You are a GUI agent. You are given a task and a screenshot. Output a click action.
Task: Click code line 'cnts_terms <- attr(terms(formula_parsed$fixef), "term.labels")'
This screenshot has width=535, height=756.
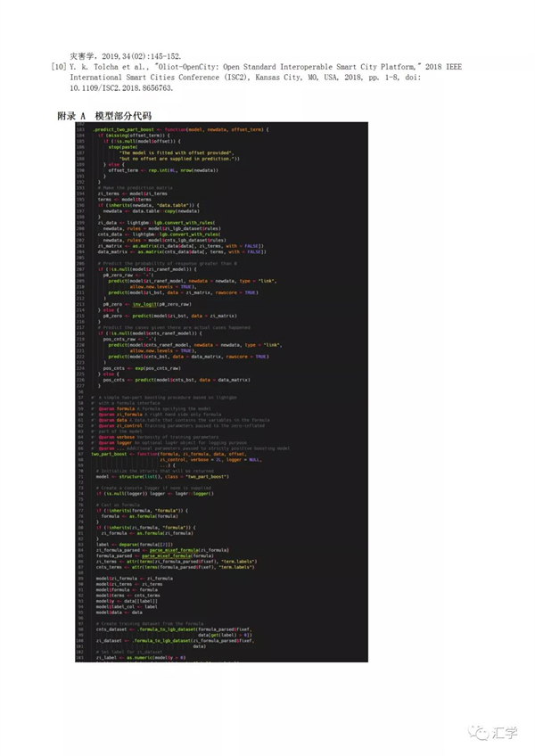coord(175,567)
